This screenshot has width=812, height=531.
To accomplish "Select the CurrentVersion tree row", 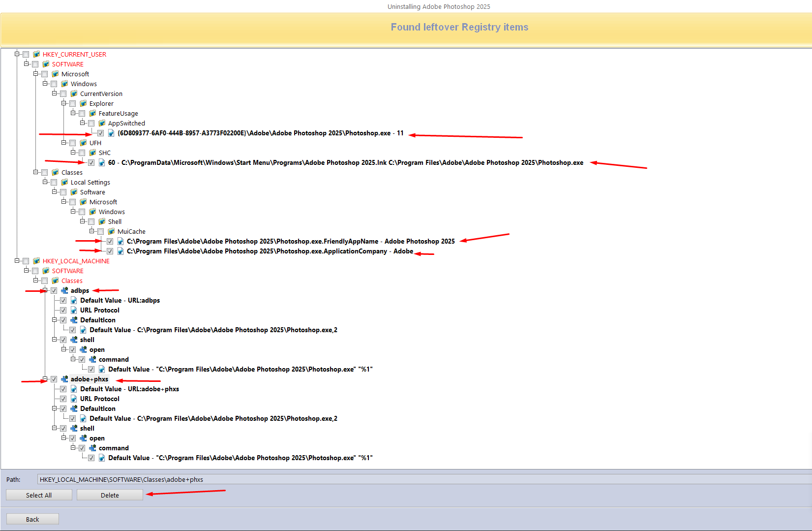I will pyautogui.click(x=101, y=94).
